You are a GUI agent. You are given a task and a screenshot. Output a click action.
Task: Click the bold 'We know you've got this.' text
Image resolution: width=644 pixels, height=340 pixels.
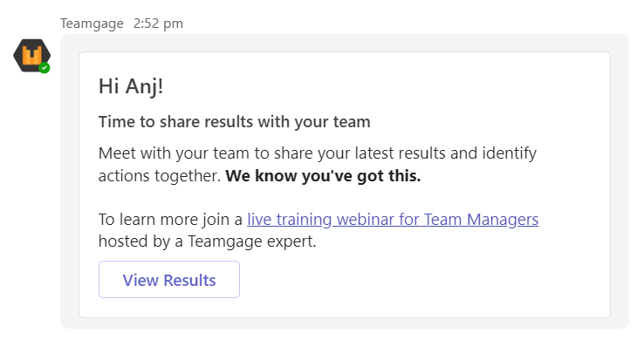323,176
